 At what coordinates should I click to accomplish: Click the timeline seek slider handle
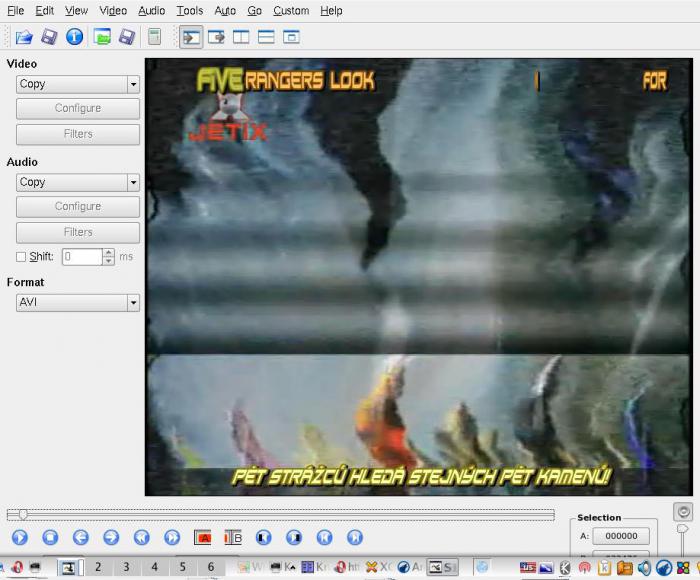click(23, 515)
